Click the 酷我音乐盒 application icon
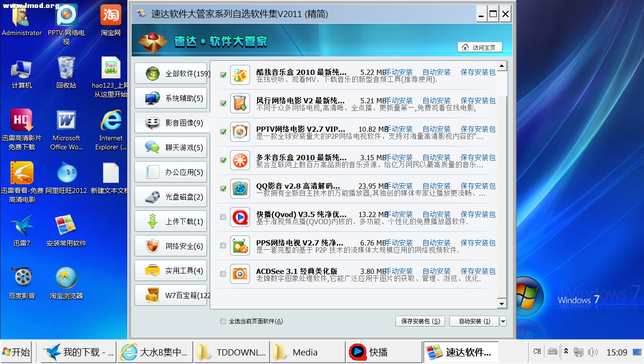 pyautogui.click(x=240, y=75)
